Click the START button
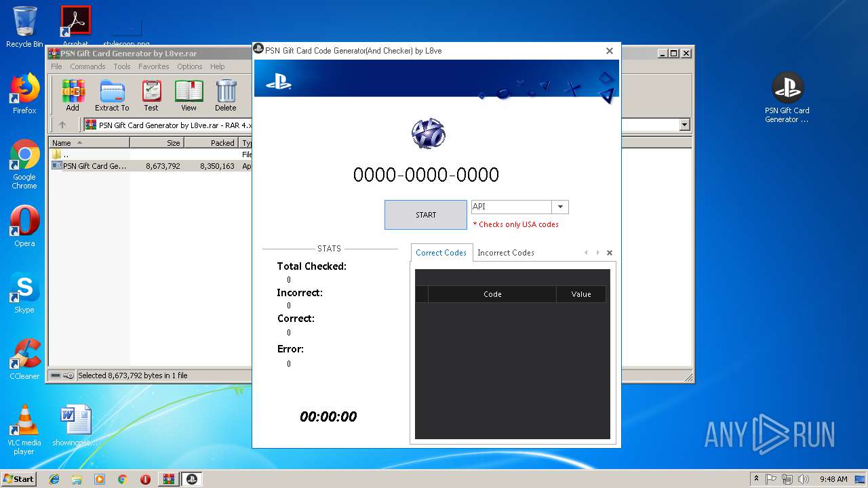The height and width of the screenshot is (488, 868). coord(426,215)
